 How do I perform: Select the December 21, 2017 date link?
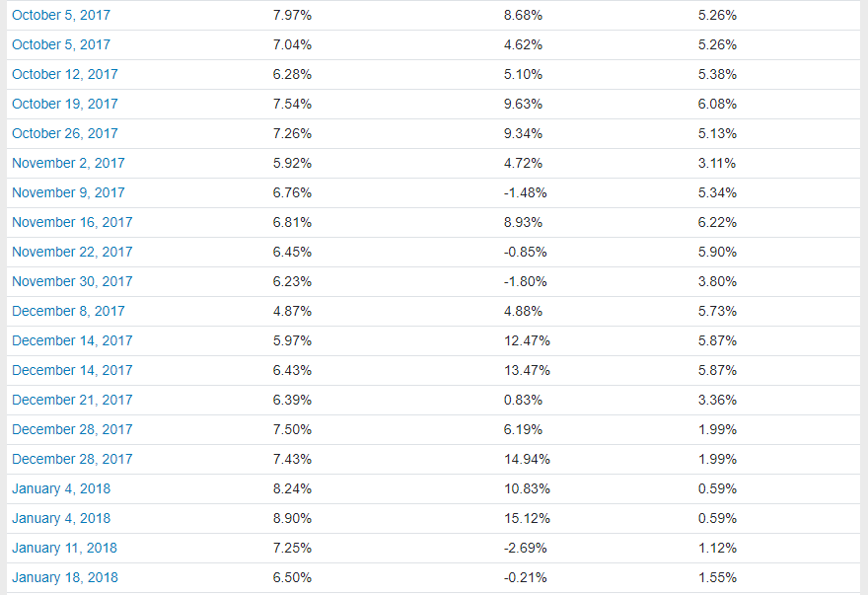(x=72, y=400)
